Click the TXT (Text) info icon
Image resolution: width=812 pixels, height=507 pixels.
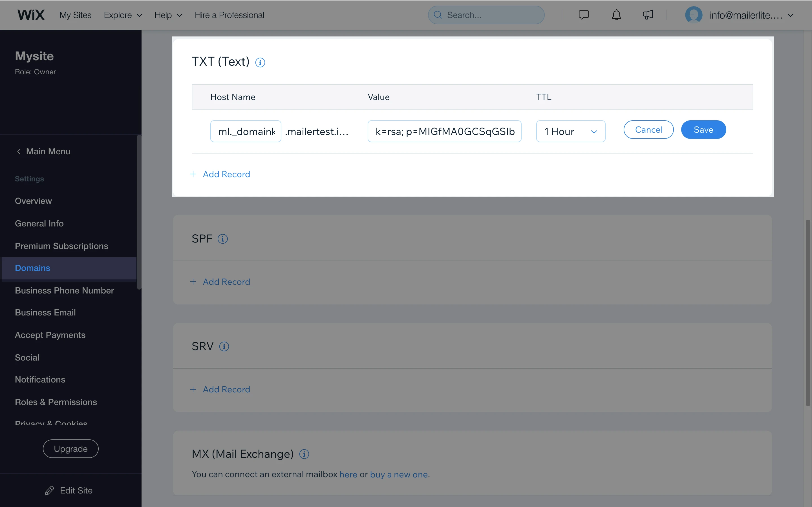click(260, 62)
